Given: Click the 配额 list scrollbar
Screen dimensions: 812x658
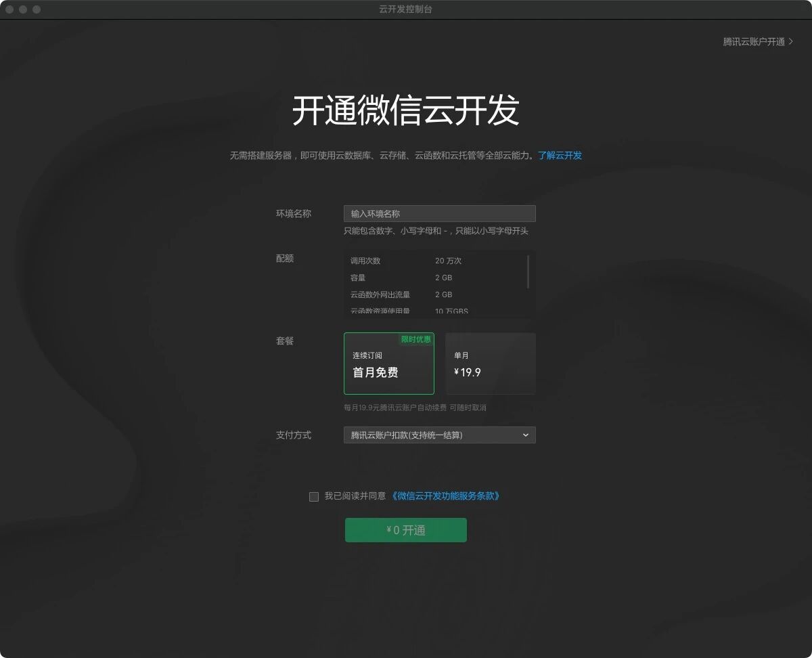Looking at the screenshot, I should (528, 271).
